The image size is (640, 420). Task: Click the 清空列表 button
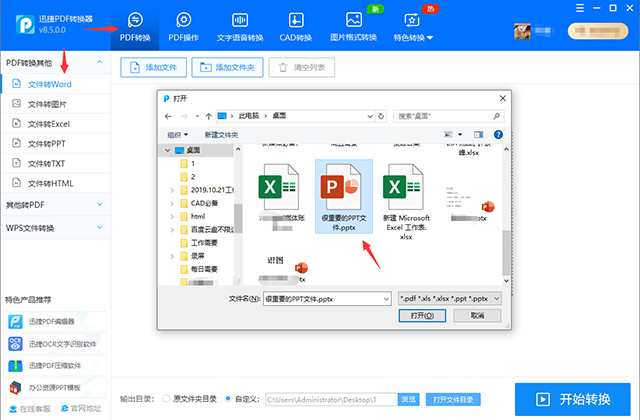[302, 67]
